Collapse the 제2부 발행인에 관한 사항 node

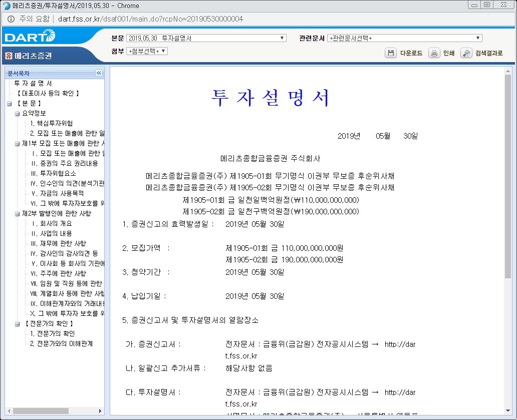point(17,214)
